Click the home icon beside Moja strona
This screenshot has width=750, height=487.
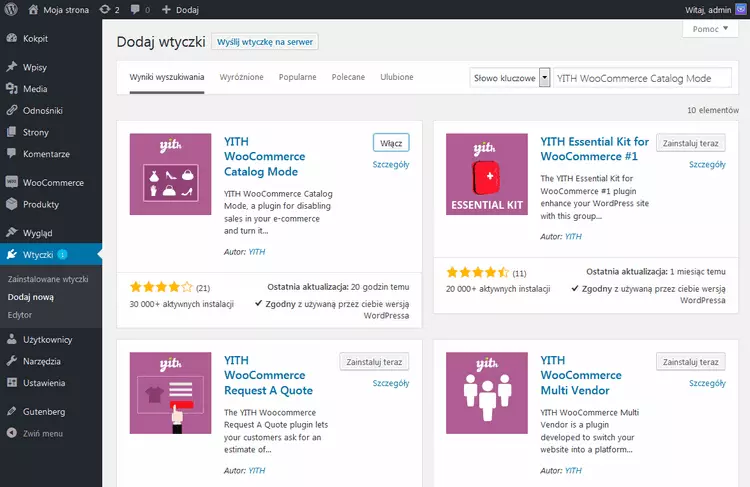(x=33, y=10)
